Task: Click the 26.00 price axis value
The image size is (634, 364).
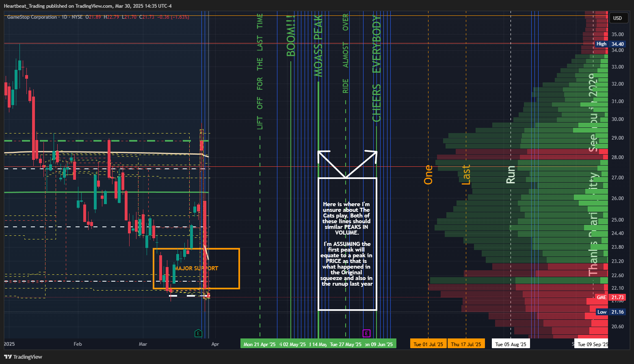Action: point(618,198)
